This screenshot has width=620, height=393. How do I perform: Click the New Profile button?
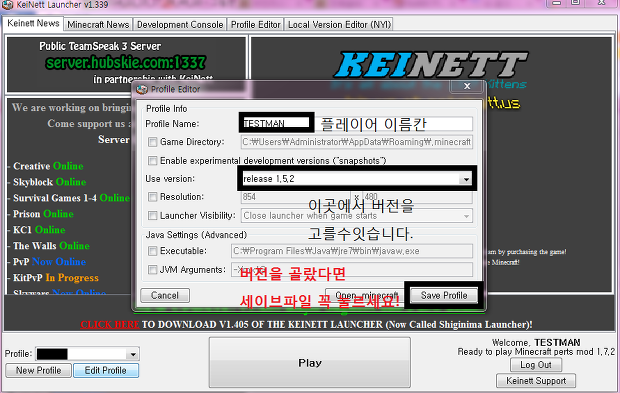pos(38,370)
